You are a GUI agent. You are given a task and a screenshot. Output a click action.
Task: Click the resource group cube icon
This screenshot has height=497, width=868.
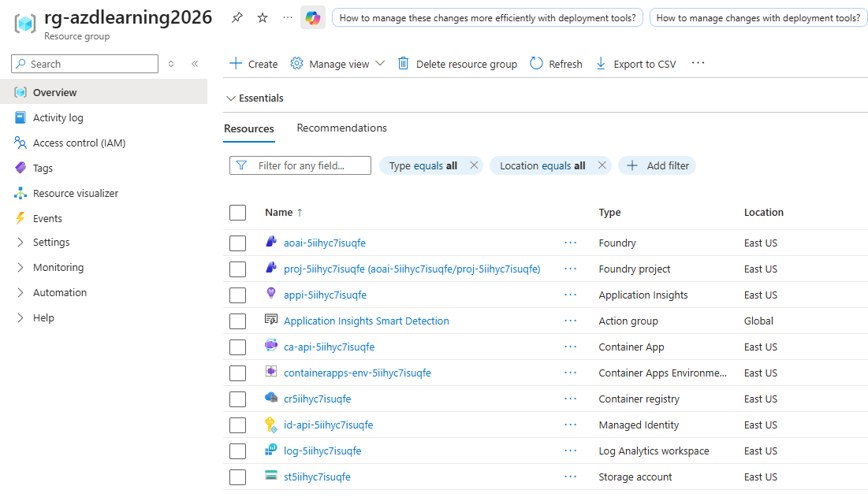pyautogui.click(x=25, y=24)
